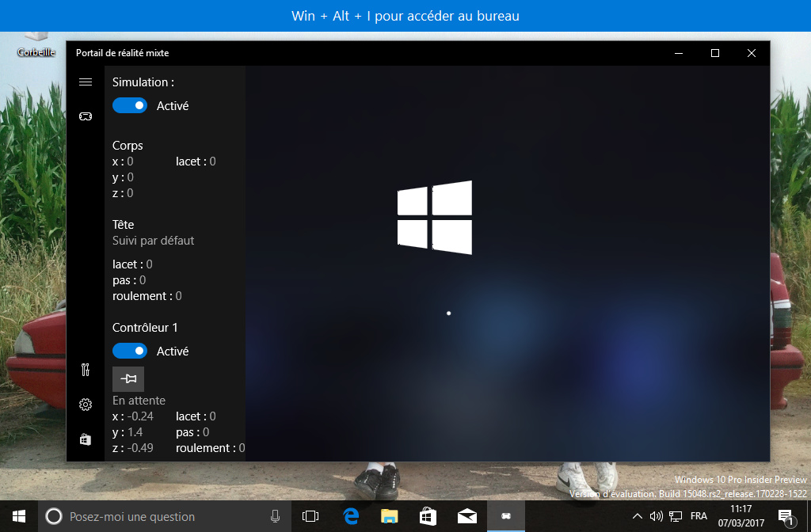Click the Corps x value

coord(130,161)
